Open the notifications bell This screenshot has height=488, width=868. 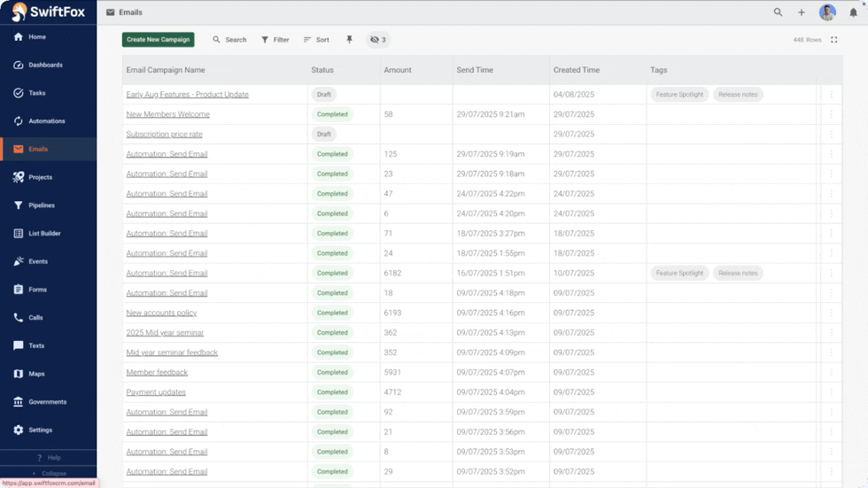(853, 12)
